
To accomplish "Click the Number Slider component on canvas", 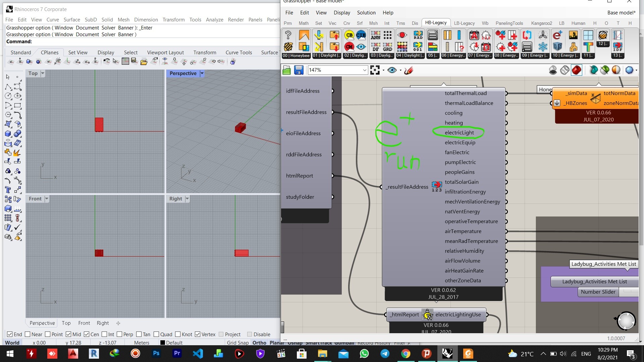I will [x=598, y=292].
